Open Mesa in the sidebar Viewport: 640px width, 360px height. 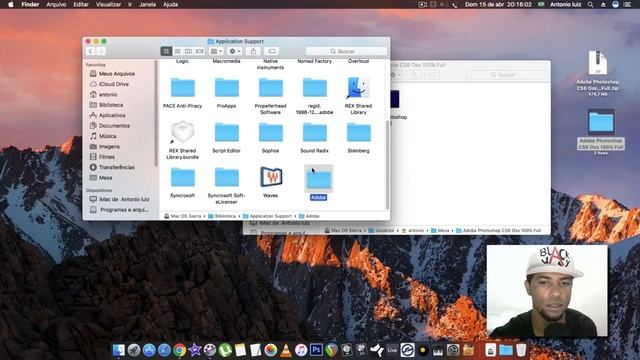click(105, 178)
